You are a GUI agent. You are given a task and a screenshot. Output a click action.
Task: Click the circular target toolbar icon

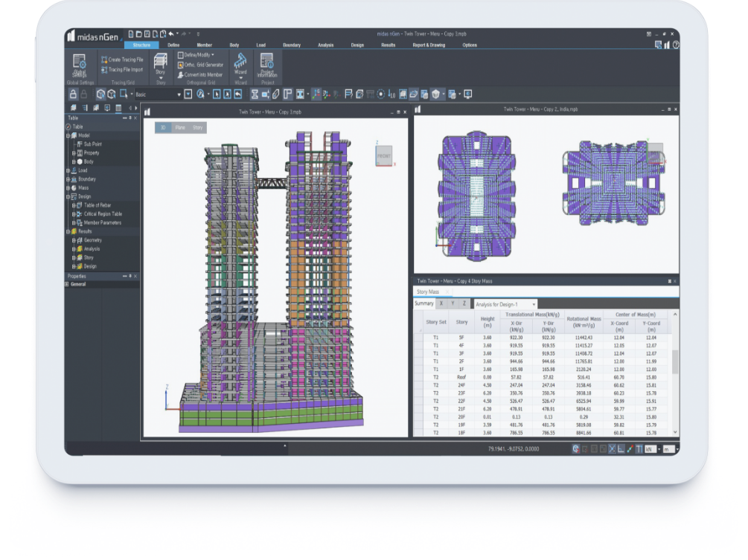click(x=380, y=94)
